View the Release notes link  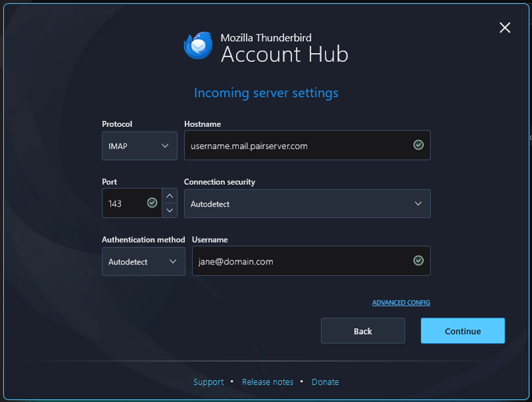pyautogui.click(x=267, y=382)
